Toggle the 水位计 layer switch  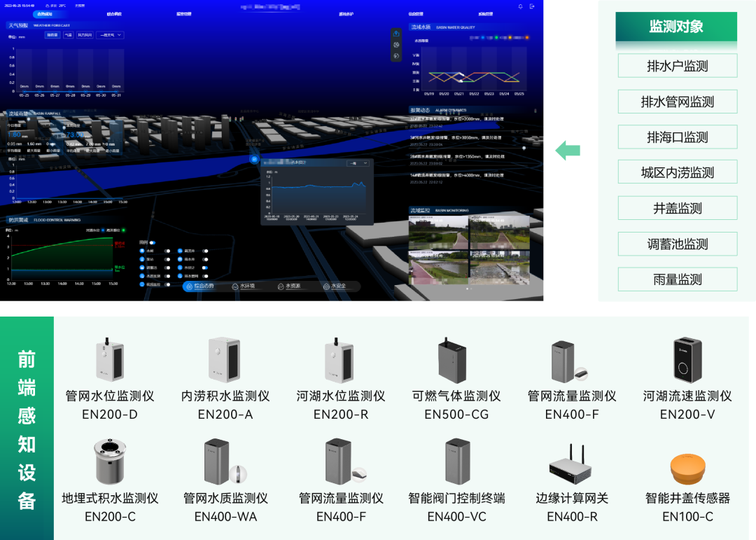(204, 268)
